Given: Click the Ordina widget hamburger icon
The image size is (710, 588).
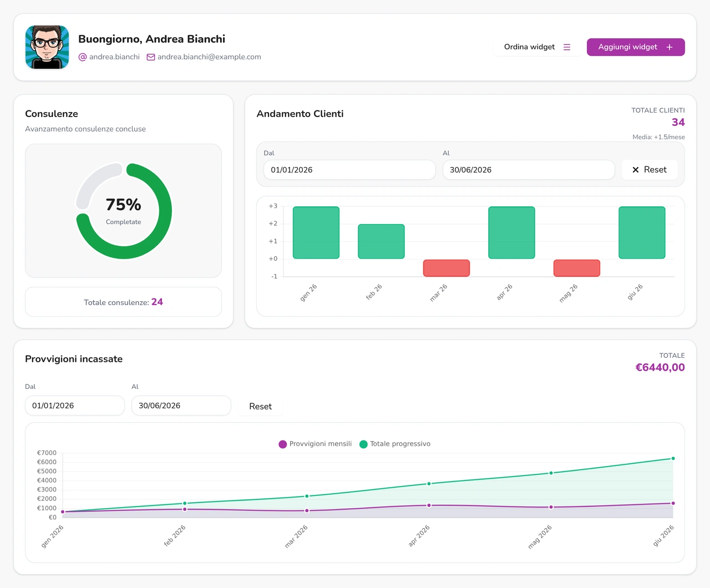Looking at the screenshot, I should pos(567,47).
